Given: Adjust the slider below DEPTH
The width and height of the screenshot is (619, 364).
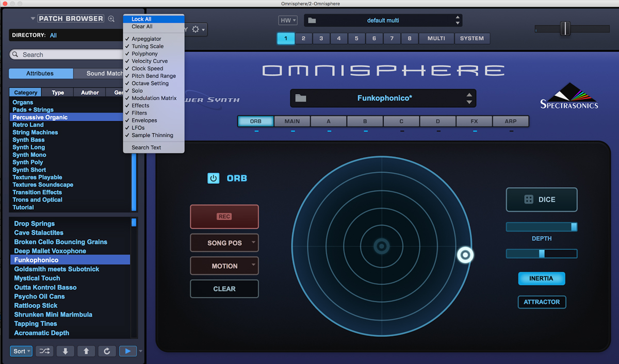Looking at the screenshot, I should pyautogui.click(x=542, y=254).
